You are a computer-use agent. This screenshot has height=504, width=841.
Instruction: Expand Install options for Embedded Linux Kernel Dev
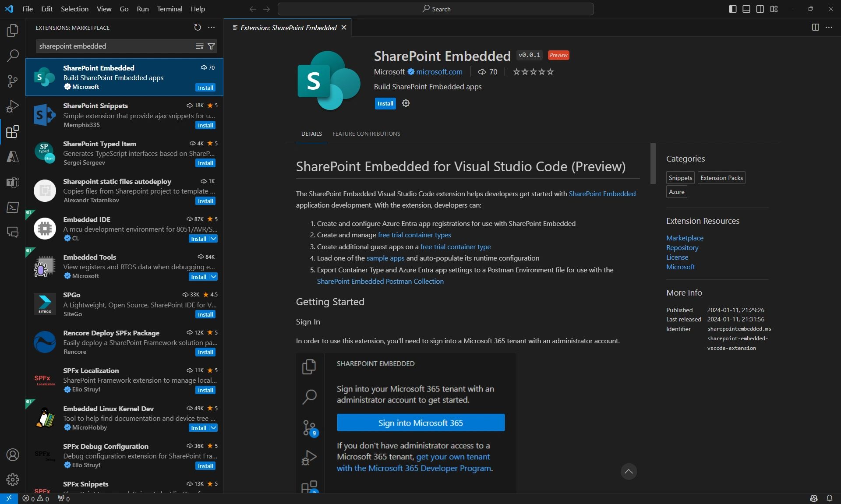pyautogui.click(x=213, y=428)
